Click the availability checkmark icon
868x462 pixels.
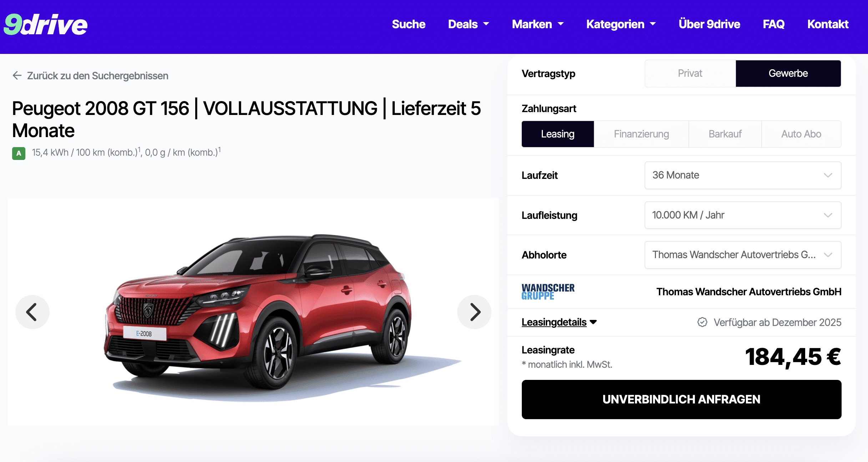(x=702, y=322)
